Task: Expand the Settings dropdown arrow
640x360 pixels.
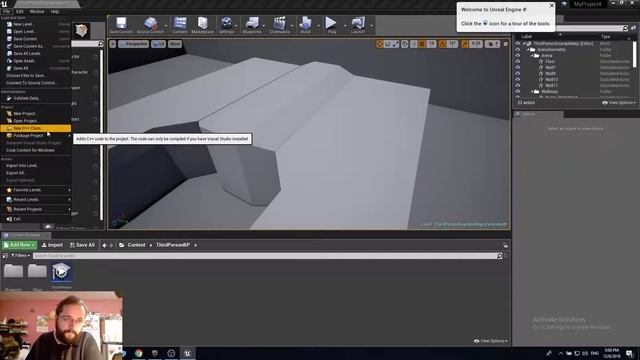Action: [236, 26]
